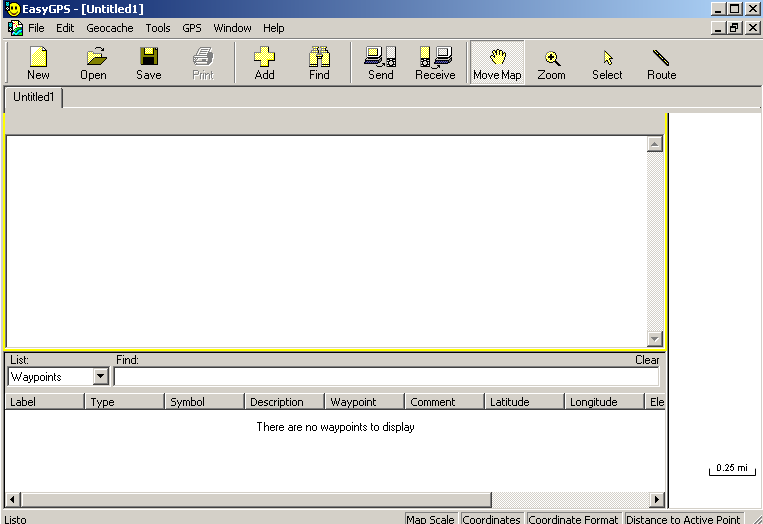Save the file with floppy icon

pos(148,63)
